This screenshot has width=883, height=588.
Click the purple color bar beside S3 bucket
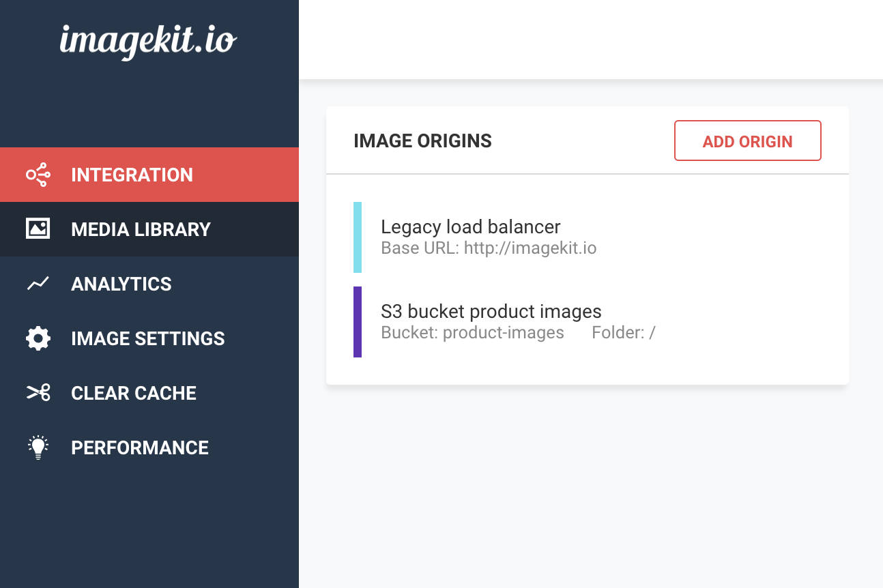(357, 321)
